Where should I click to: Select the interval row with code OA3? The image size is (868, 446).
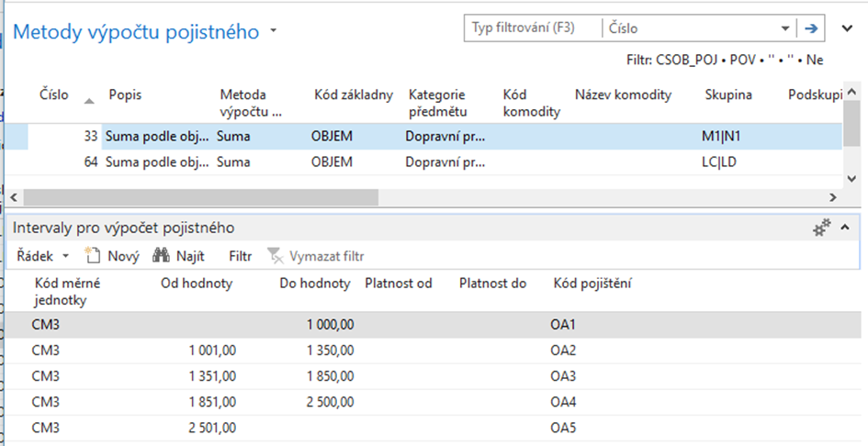point(367,376)
